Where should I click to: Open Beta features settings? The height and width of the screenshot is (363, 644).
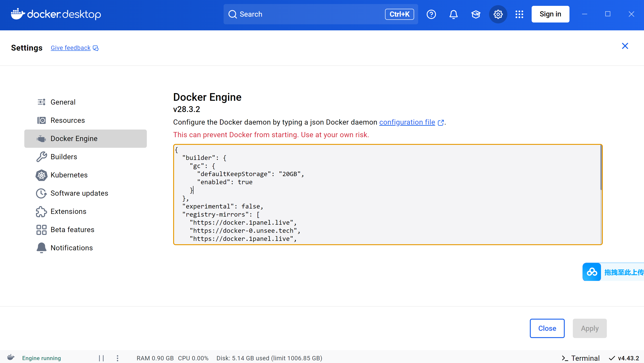[x=86, y=230]
